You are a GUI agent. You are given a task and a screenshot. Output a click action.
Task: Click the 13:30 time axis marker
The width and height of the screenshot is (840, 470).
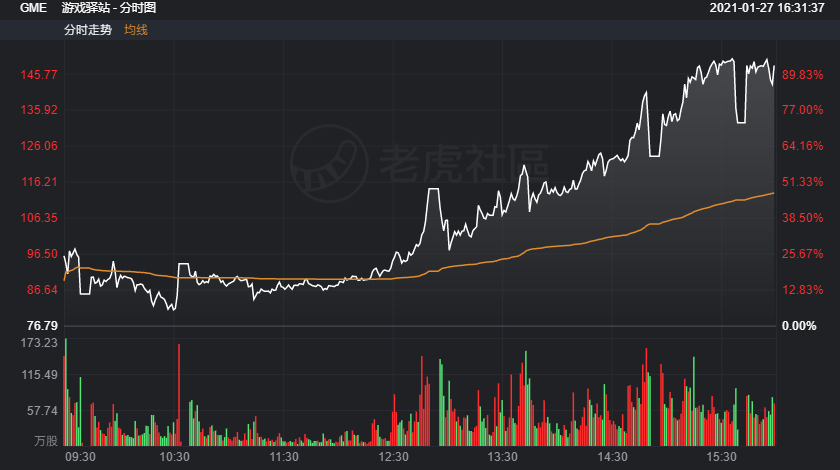(x=502, y=457)
